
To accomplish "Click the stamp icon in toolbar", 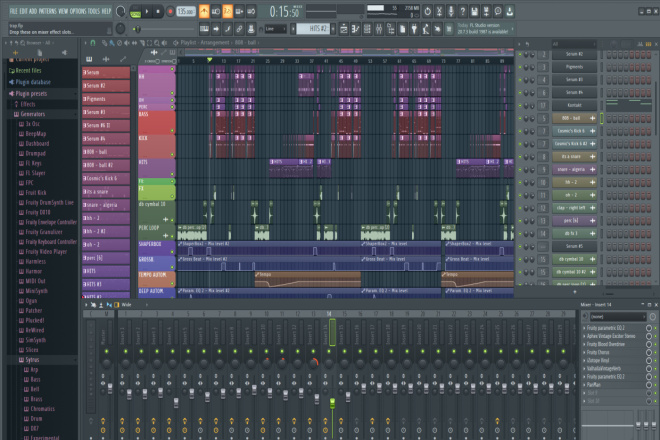I will [251, 29].
